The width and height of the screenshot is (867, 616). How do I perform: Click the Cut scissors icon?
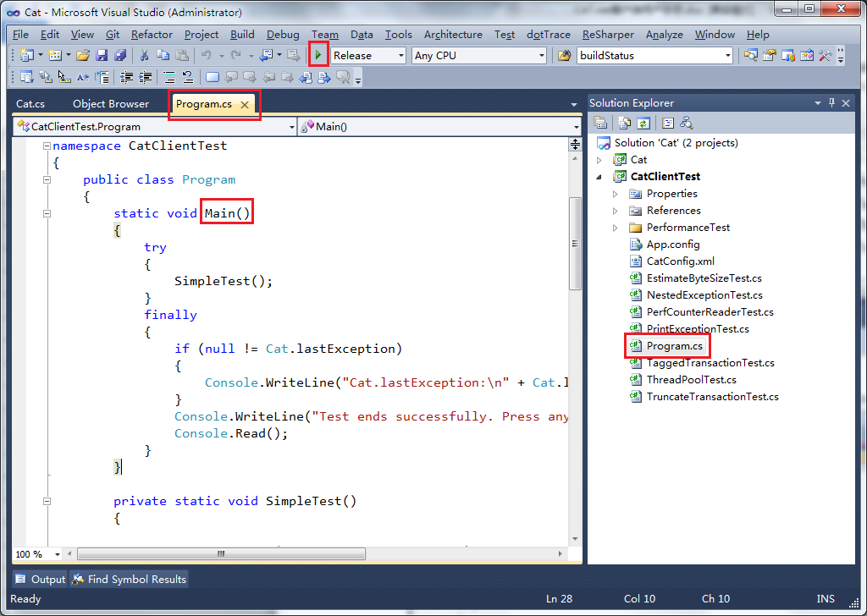click(x=144, y=55)
